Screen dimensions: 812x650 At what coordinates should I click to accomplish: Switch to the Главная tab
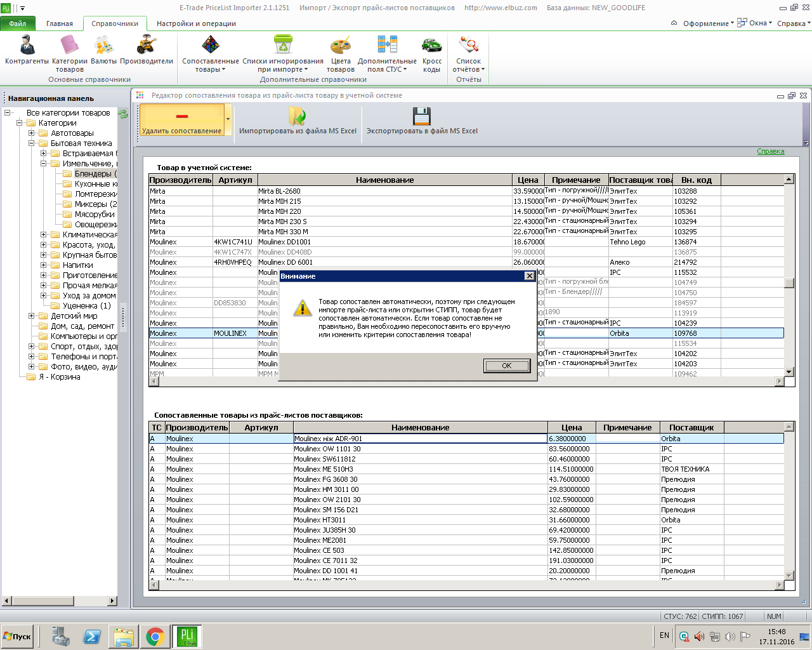click(x=60, y=23)
